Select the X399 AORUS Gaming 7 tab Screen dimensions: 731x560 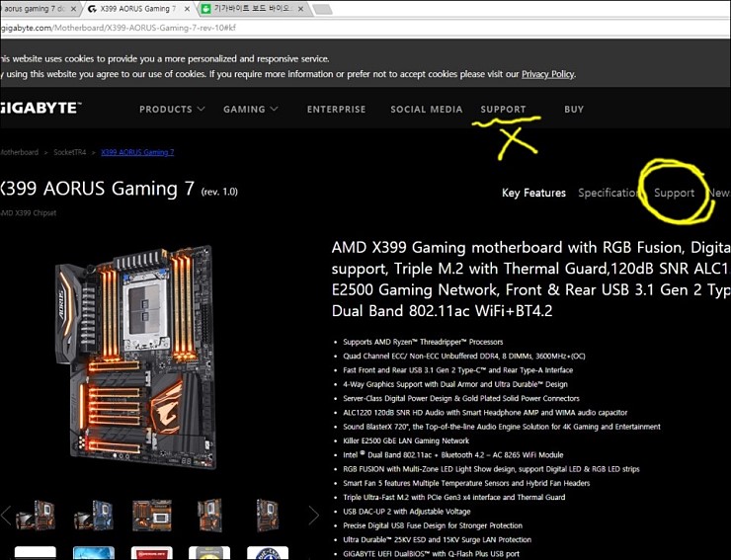click(138, 9)
